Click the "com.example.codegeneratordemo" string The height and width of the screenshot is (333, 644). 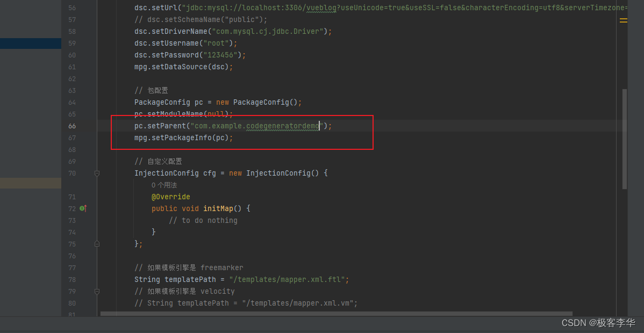[x=257, y=126]
